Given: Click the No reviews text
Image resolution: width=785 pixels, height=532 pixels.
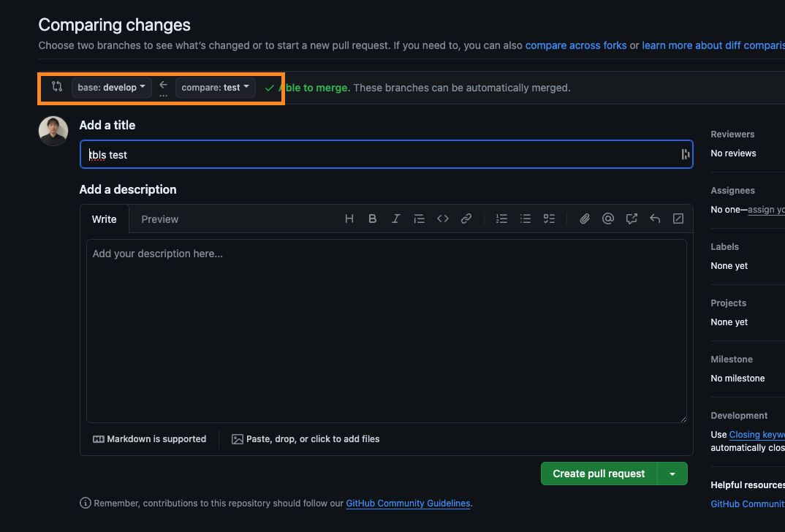Looking at the screenshot, I should [733, 153].
